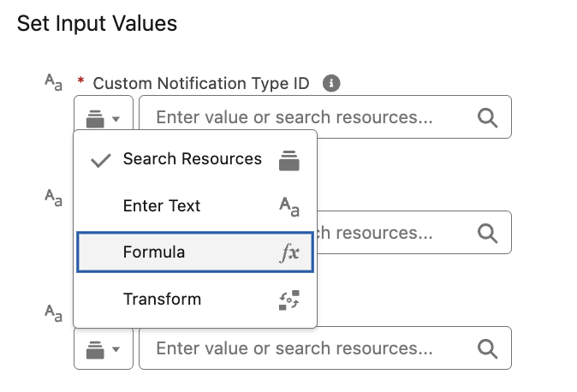Focus the partially hidden middle resources input
Screen dimensions: 577x392
(414, 233)
